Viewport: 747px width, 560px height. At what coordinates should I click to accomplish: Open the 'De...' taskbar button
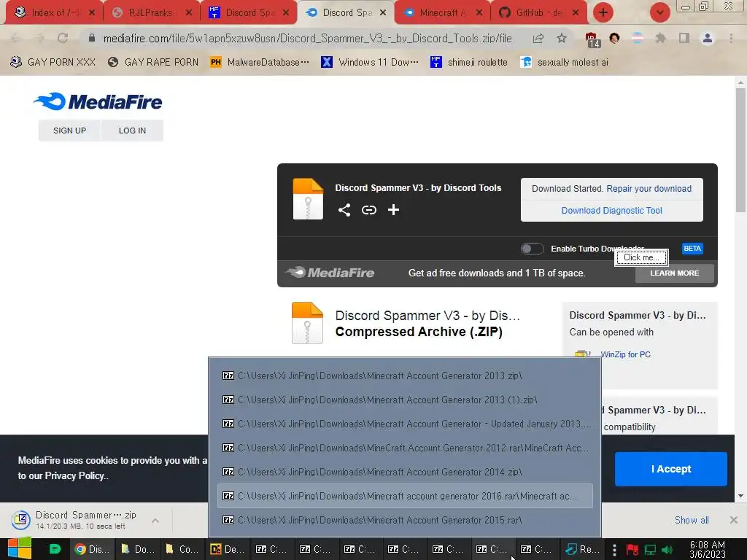(x=227, y=549)
